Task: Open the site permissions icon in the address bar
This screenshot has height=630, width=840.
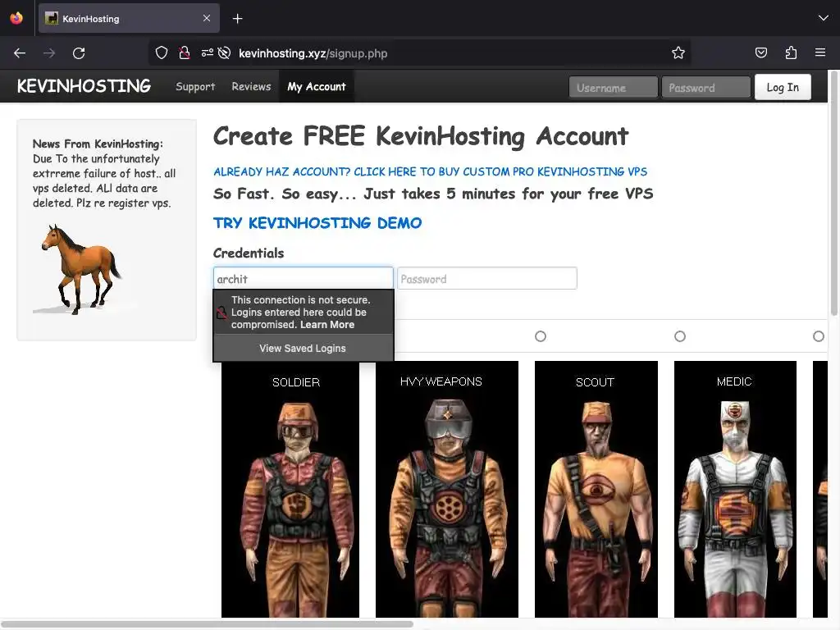Action: pyautogui.click(x=208, y=52)
